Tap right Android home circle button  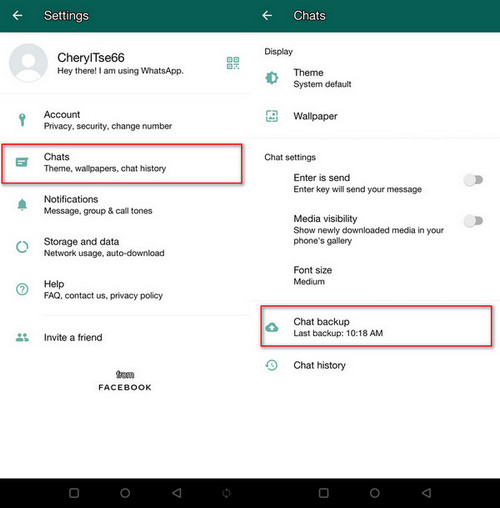[375, 493]
